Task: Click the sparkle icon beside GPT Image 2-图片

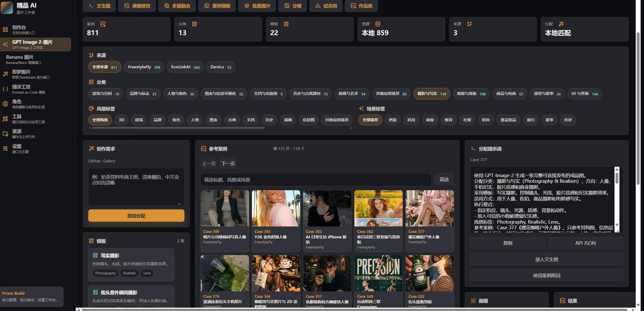Action: [x=5, y=44]
